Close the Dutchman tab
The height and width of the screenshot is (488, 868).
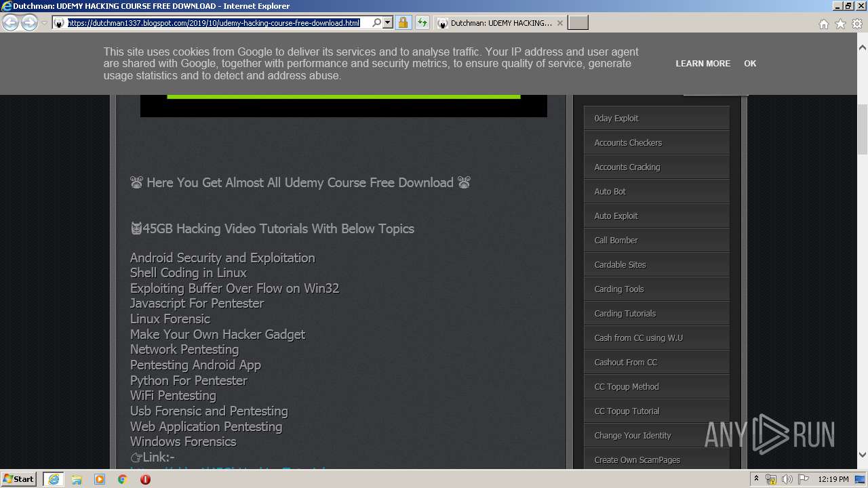pos(560,23)
